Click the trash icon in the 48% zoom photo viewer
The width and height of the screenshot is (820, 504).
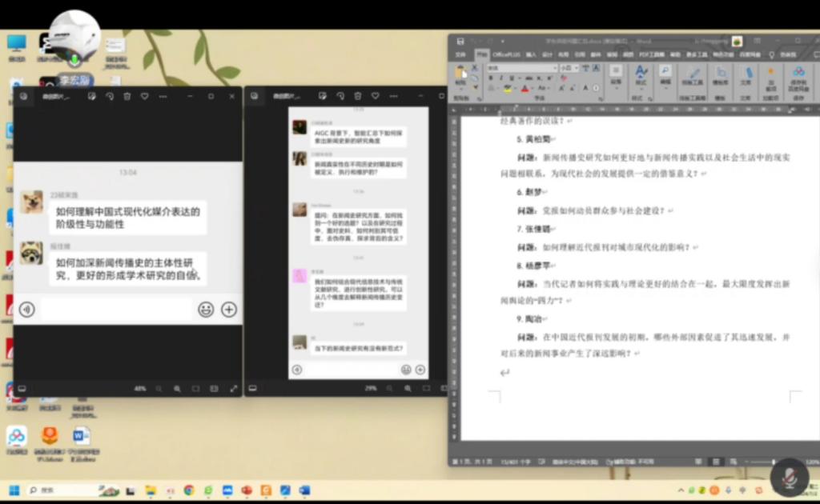[x=127, y=96]
